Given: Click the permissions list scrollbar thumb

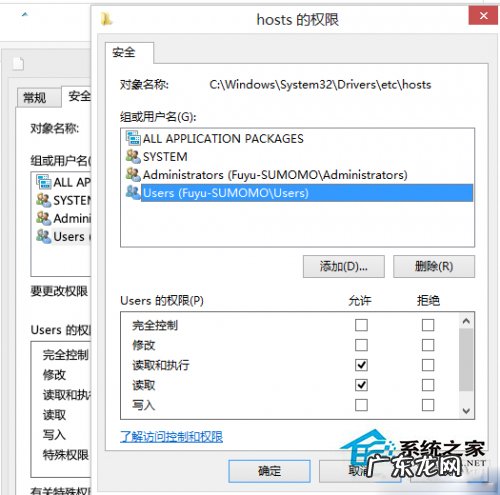Looking at the screenshot, I should pyautogui.click(x=466, y=360).
